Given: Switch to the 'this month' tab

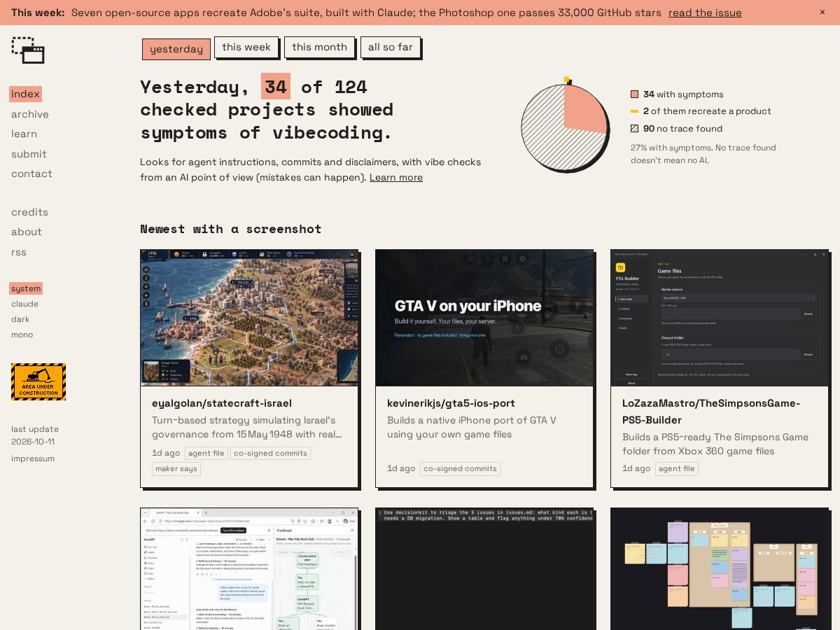Looking at the screenshot, I should pos(319,47).
